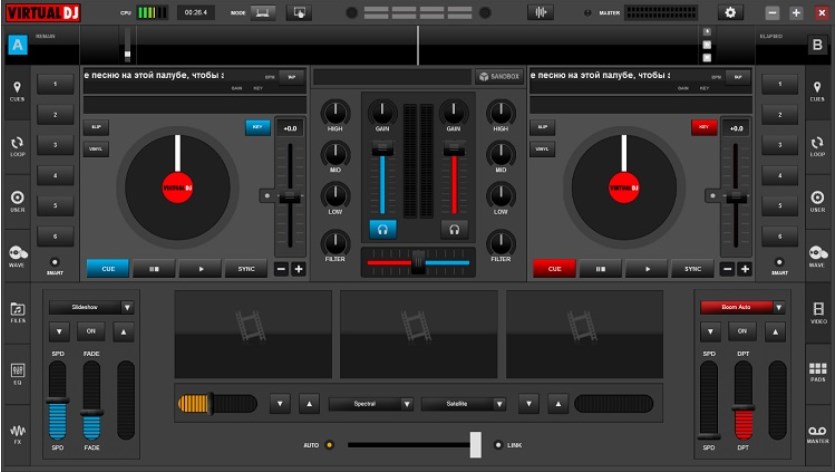The image size is (836, 473).
Task: Click the pause-stop button on deck B
Action: tap(600, 269)
